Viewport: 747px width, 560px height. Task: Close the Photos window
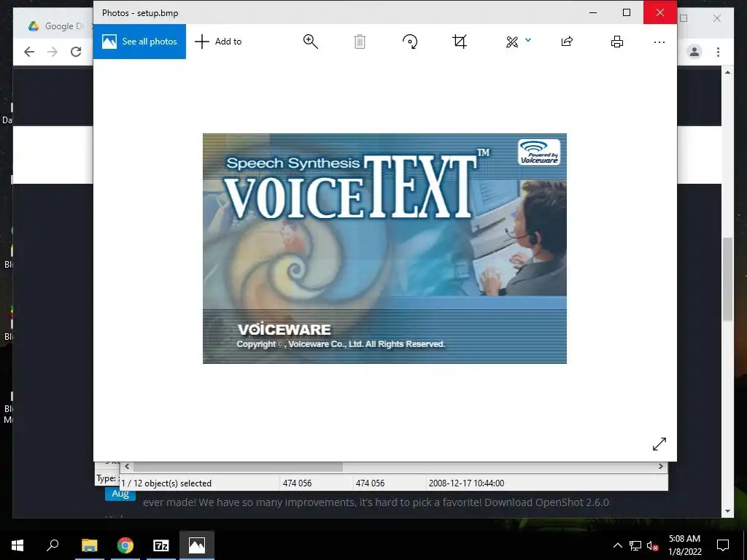659,13
